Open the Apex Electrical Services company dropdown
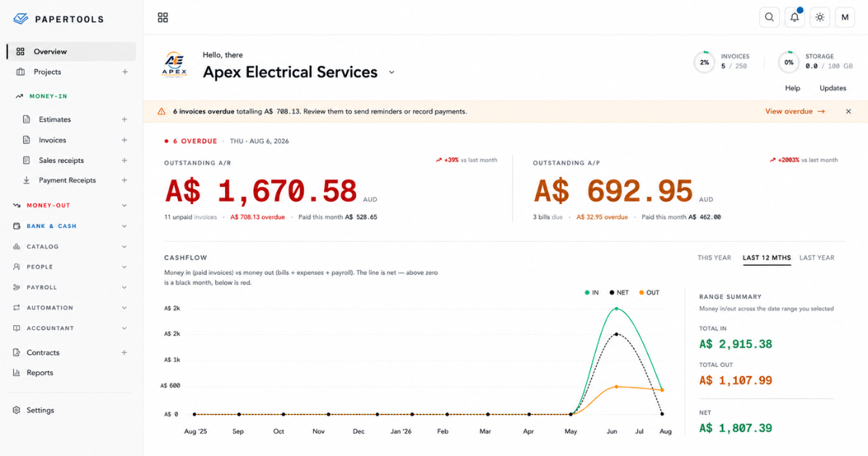 (x=392, y=72)
